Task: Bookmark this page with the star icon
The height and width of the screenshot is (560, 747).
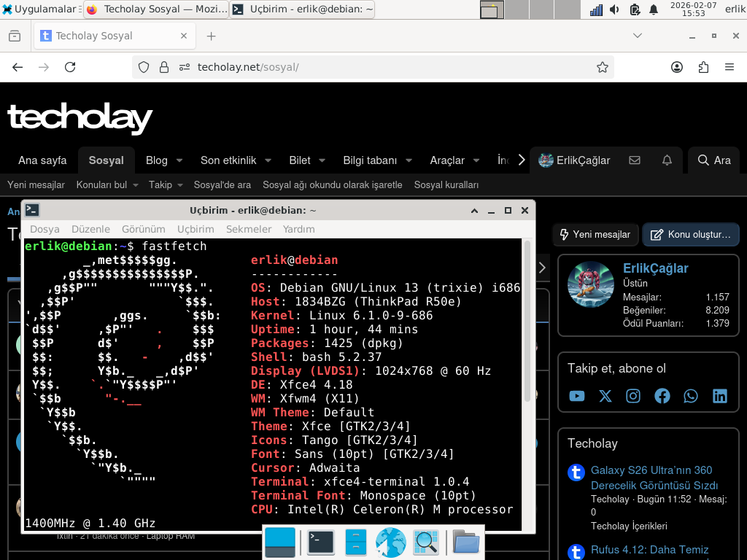Action: click(602, 67)
